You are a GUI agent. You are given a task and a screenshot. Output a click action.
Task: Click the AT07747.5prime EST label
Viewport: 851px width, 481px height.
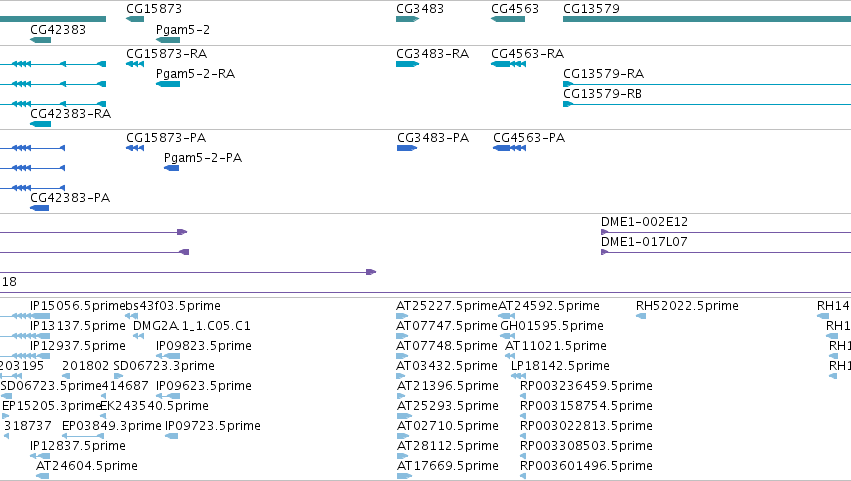(x=447, y=326)
